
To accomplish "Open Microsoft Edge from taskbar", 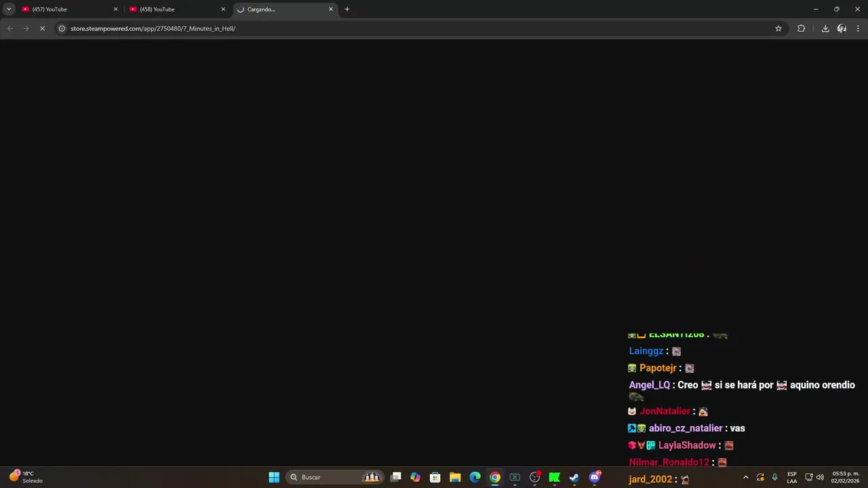I will tap(475, 477).
